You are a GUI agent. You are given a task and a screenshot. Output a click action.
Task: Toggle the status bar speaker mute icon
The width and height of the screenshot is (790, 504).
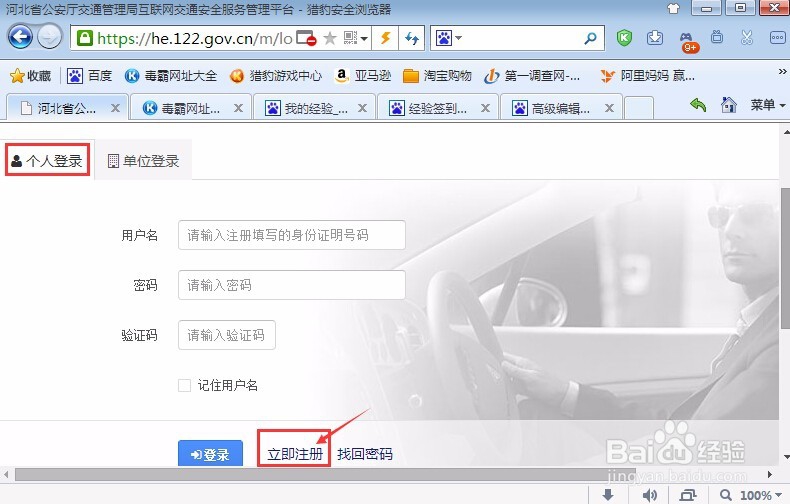650,495
